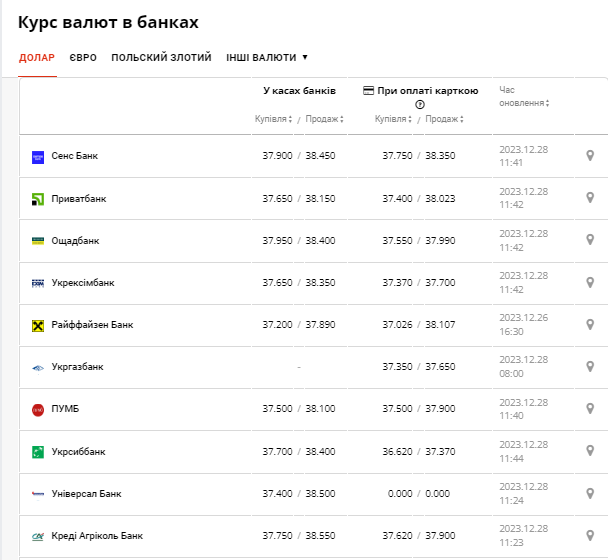This screenshot has height=560, width=608.
Task: Open location pin for Приватбанк row
Action: tap(590, 198)
